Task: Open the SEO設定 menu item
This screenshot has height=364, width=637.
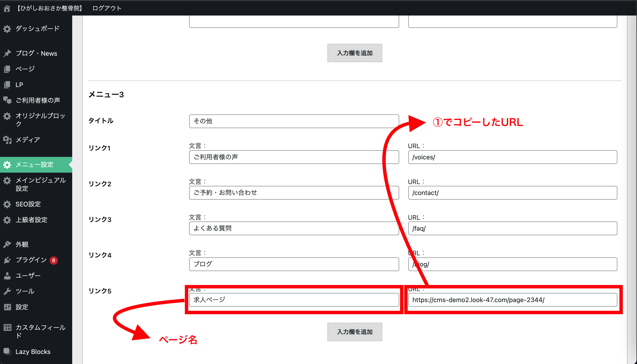Action: click(28, 204)
